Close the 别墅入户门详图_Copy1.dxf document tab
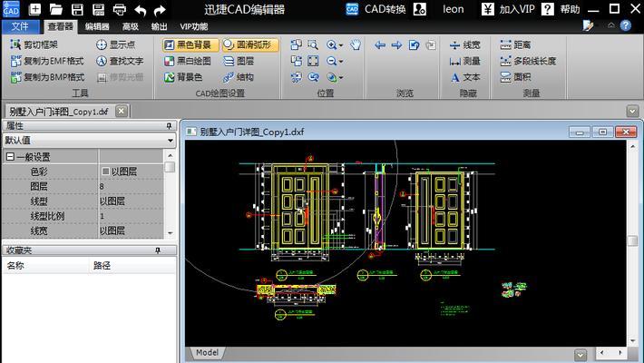Image resolution: width=644 pixels, height=363 pixels. [x=122, y=111]
